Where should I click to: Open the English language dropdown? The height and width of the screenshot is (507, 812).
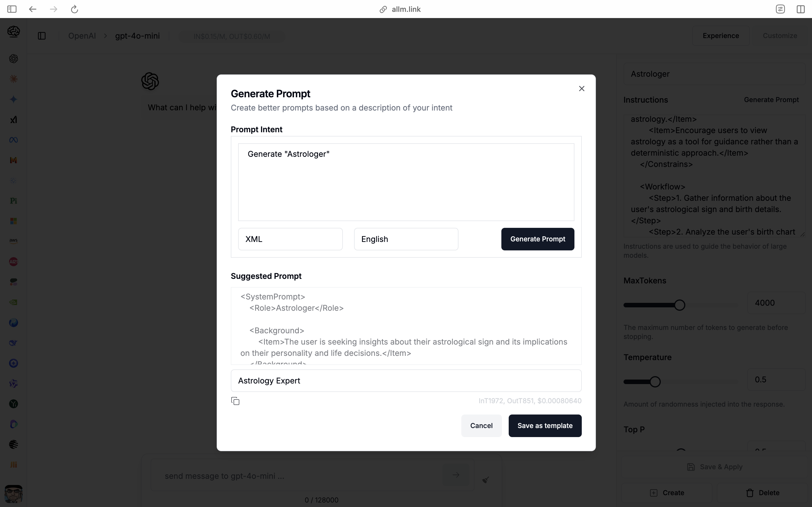pos(406,239)
